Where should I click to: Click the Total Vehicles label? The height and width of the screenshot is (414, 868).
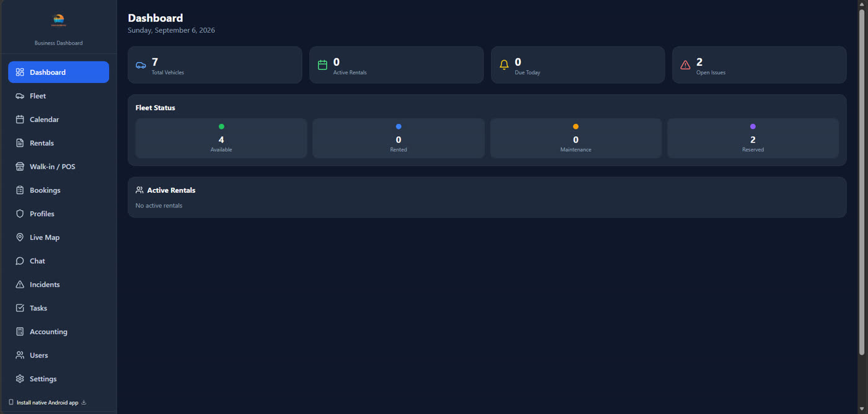point(168,73)
